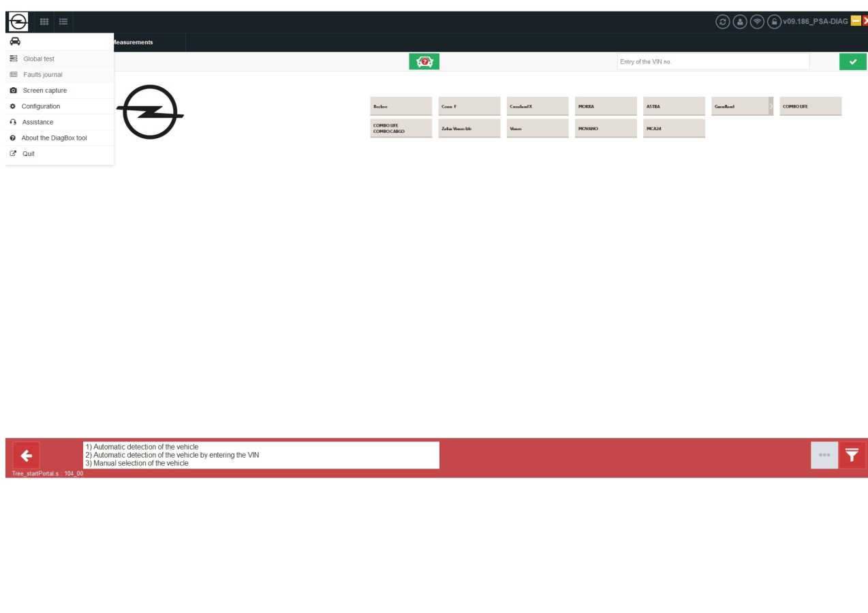Click the lock/security icon near version label
868x613 pixels.
[774, 21]
